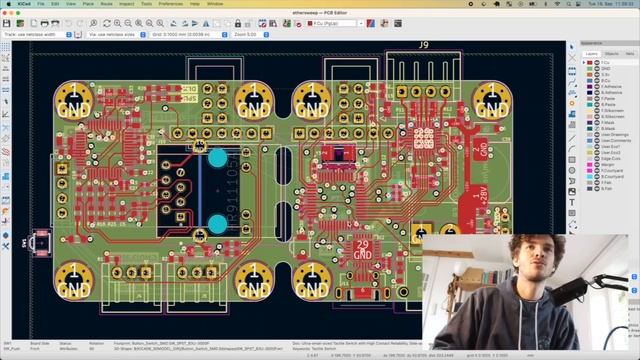The width and height of the screenshot is (640, 360).
Task: Run the design rules checker
Action: pyautogui.click(x=298, y=23)
